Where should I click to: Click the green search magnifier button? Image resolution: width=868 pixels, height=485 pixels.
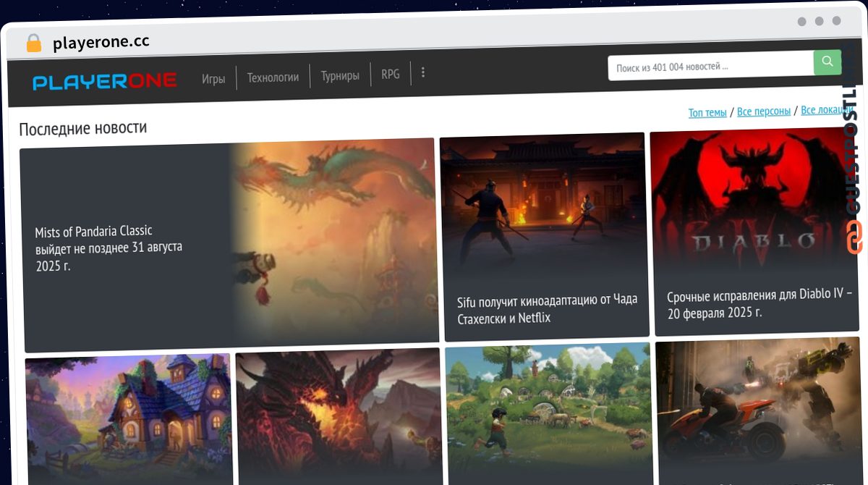827,62
